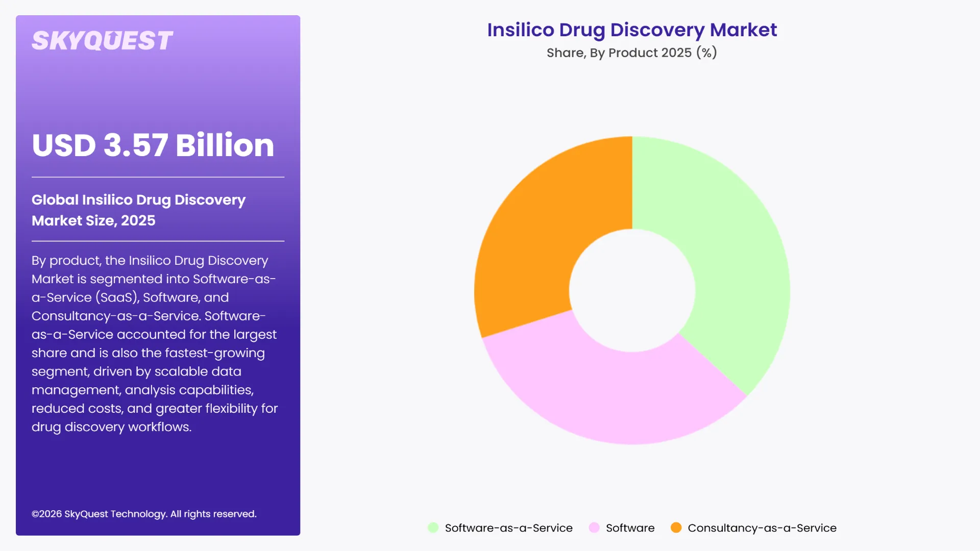
Task: Click the 'Share, By Product 2025 (%)' subtitle
Action: tap(632, 53)
